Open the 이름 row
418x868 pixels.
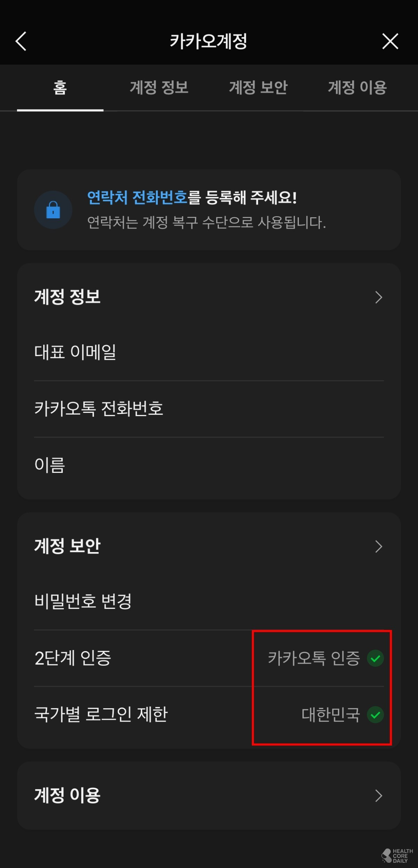pos(209,465)
